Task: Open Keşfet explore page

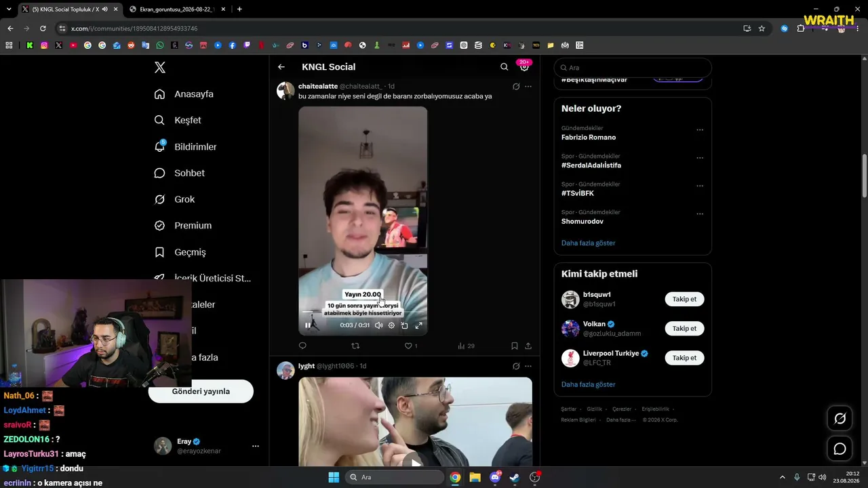Action: click(178, 120)
